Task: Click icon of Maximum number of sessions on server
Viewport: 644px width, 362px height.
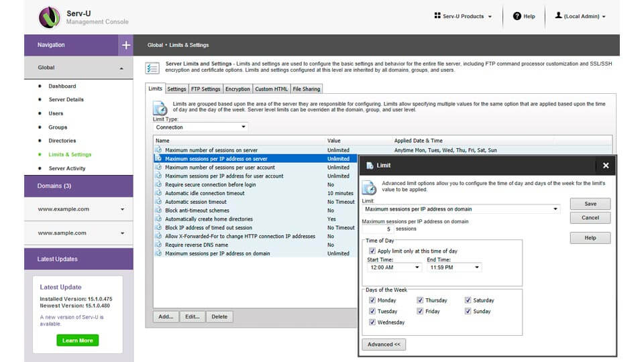Action: tap(158, 149)
